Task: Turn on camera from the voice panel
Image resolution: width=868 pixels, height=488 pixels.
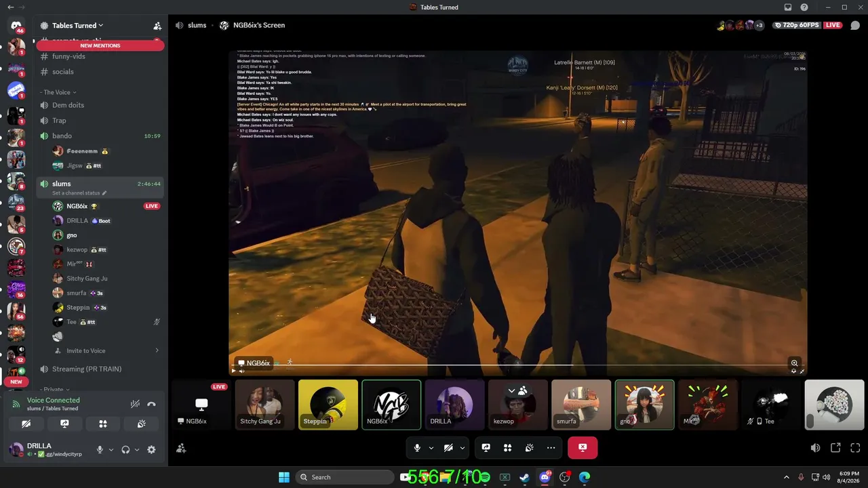Action: [26, 424]
